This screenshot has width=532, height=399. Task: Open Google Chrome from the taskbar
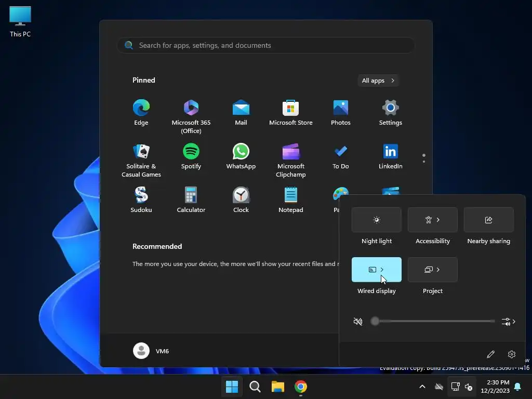coord(301,387)
